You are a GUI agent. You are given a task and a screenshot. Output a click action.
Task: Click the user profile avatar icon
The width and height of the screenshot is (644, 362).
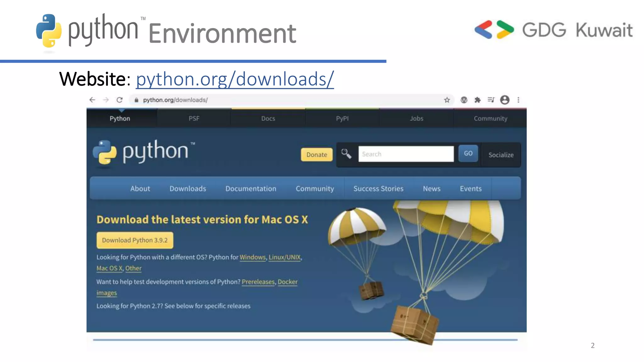pyautogui.click(x=505, y=100)
